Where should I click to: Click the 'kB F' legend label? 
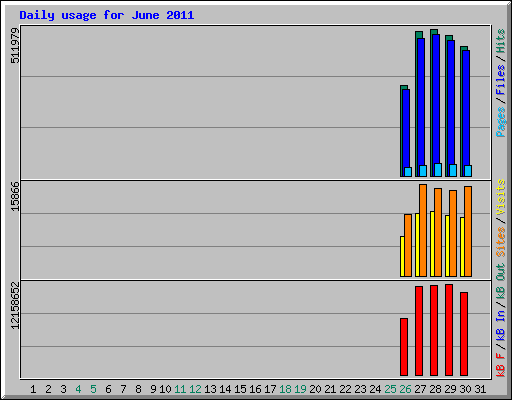(x=500, y=365)
